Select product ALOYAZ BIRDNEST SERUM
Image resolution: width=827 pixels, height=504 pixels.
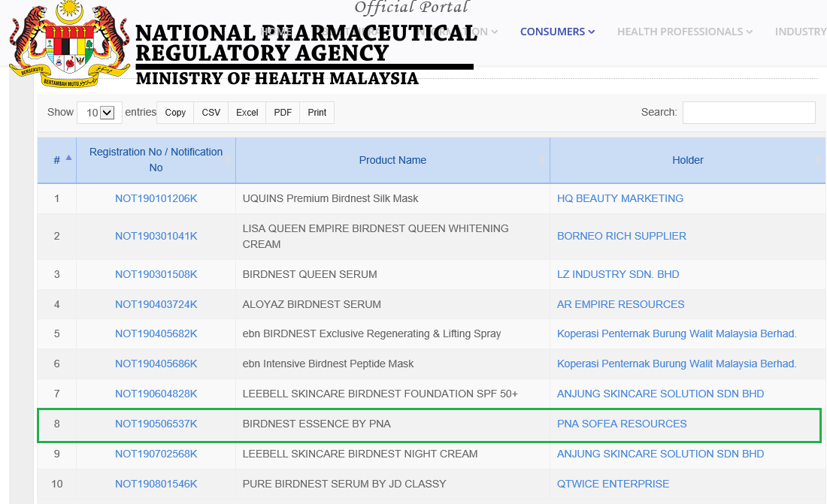point(312,305)
